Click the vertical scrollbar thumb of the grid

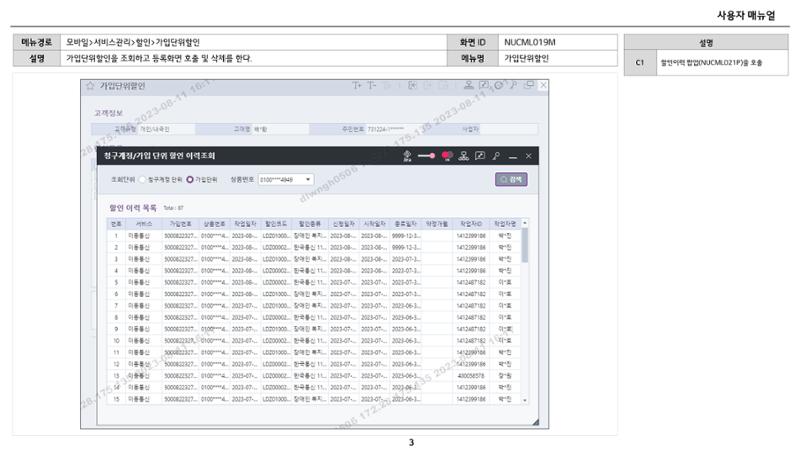click(x=524, y=245)
